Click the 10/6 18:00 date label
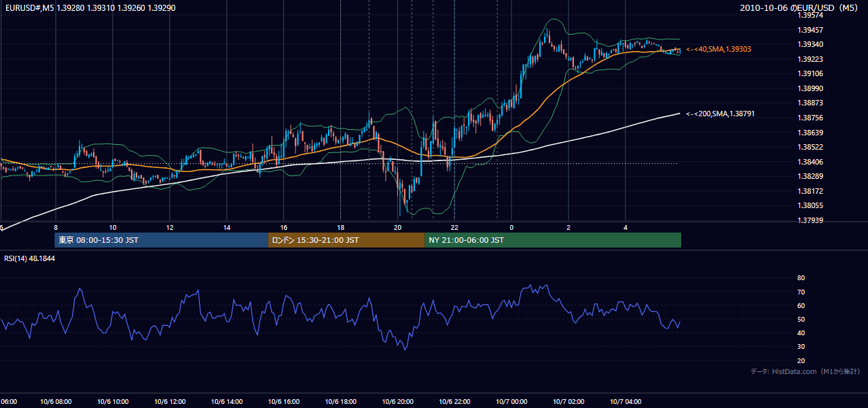This screenshot has height=408, width=868. [x=341, y=402]
